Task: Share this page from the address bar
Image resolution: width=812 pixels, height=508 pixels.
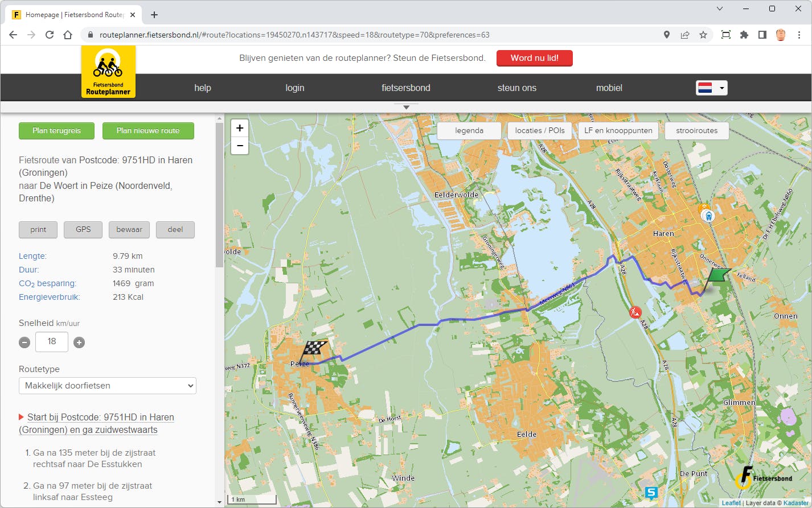Action: [x=685, y=35]
